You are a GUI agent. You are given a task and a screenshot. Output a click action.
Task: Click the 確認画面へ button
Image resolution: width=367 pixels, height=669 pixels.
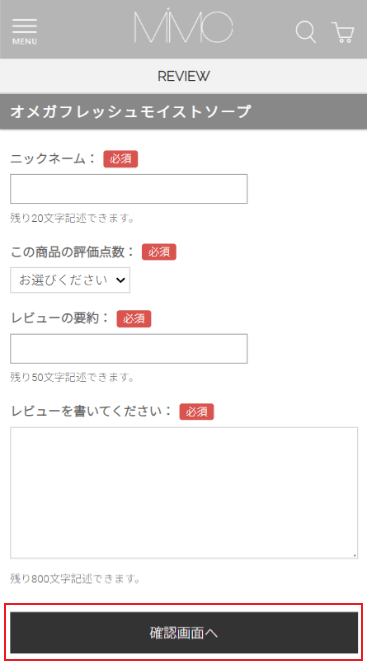coord(184,633)
